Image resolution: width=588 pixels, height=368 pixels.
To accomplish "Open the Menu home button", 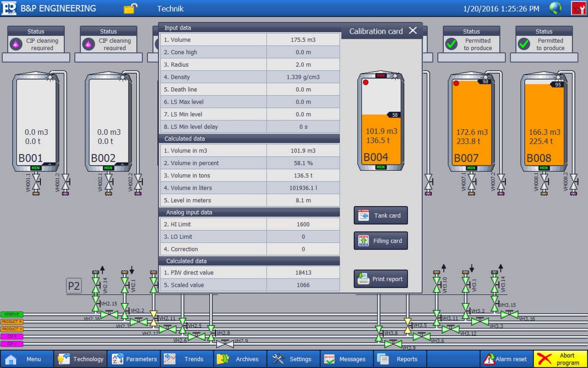I will 26,359.
